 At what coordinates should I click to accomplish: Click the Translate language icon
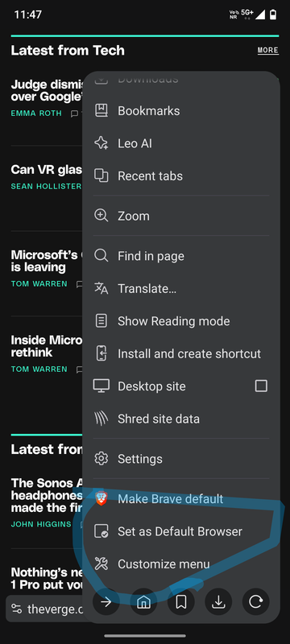101,288
